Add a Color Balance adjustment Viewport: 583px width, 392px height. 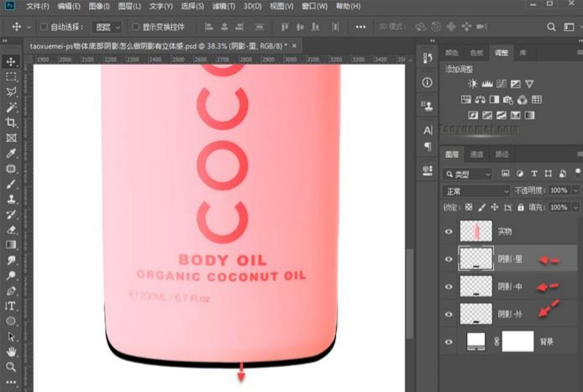[480, 100]
